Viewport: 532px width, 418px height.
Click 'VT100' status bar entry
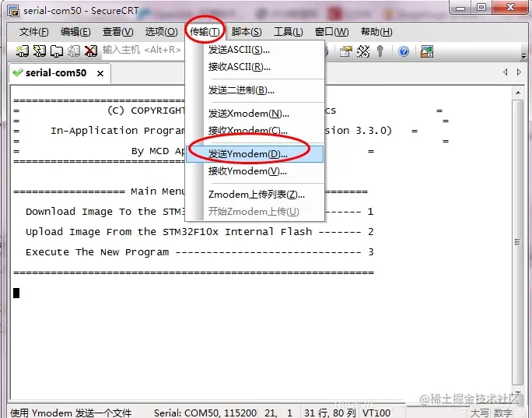376,413
